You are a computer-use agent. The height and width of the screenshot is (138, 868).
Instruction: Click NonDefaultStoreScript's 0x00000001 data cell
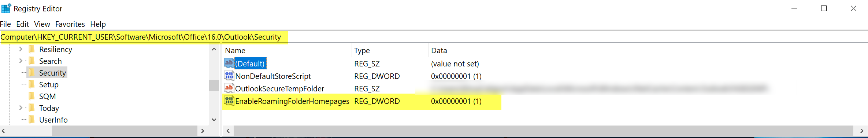coord(456,76)
